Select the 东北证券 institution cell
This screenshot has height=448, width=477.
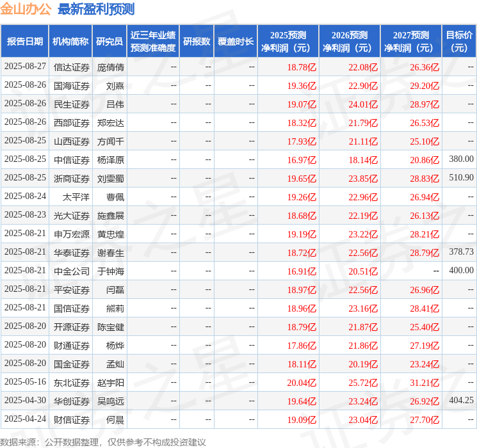pos(72,383)
